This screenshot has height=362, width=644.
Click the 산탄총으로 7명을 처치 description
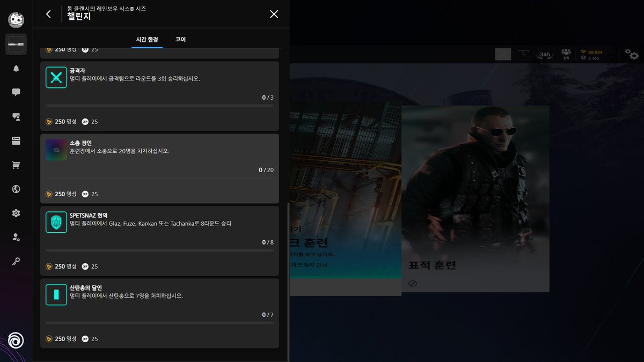click(x=127, y=296)
